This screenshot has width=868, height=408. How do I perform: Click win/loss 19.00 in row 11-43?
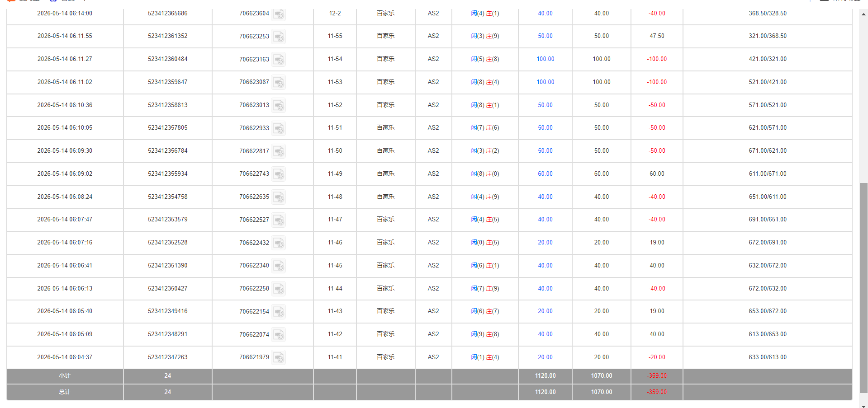pyautogui.click(x=657, y=311)
